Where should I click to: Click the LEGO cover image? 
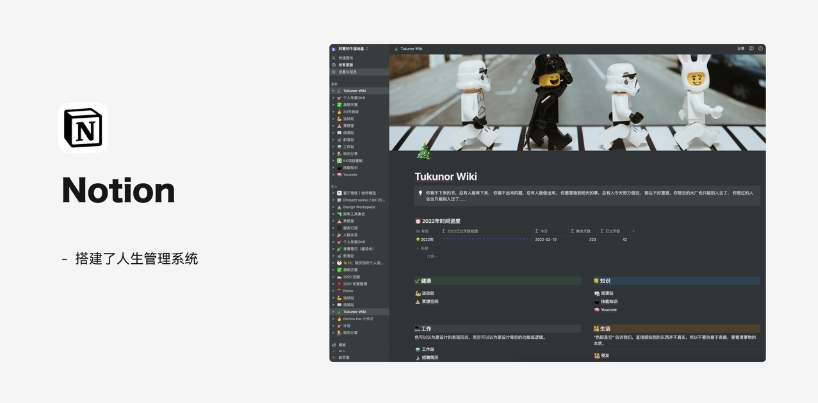pyautogui.click(x=578, y=102)
